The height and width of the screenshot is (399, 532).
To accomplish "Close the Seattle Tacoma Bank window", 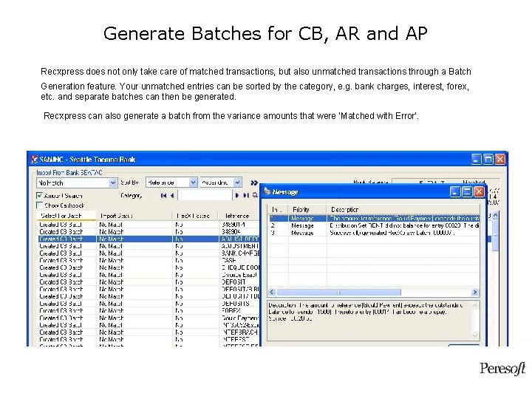I will coord(500,159).
